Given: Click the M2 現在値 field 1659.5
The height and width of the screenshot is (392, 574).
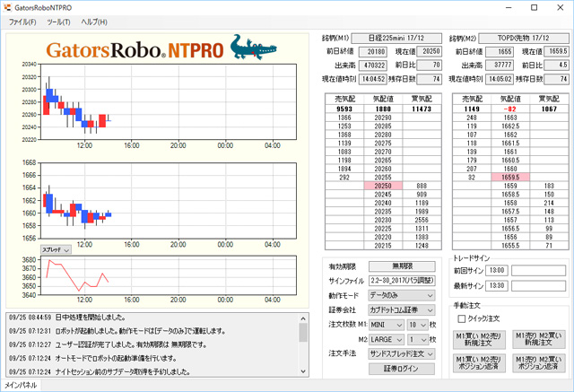Looking at the screenshot, I should coord(556,52).
